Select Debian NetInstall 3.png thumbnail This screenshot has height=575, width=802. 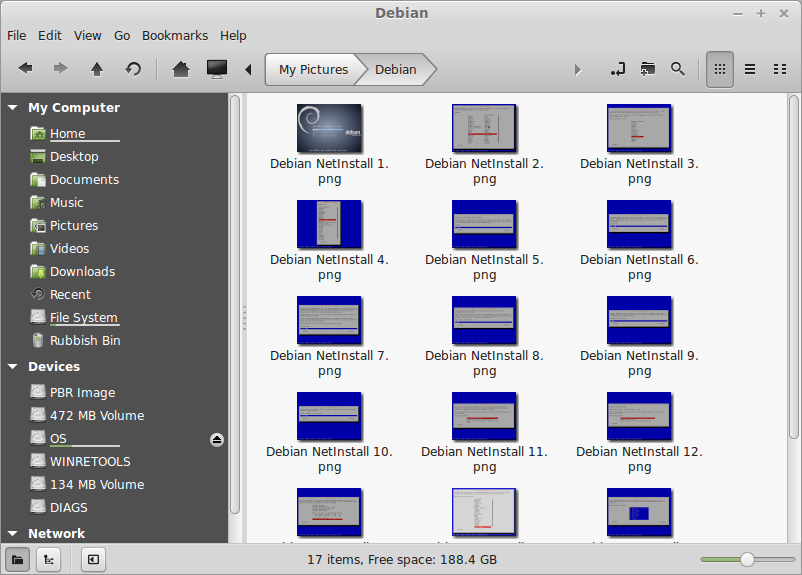pyautogui.click(x=639, y=128)
